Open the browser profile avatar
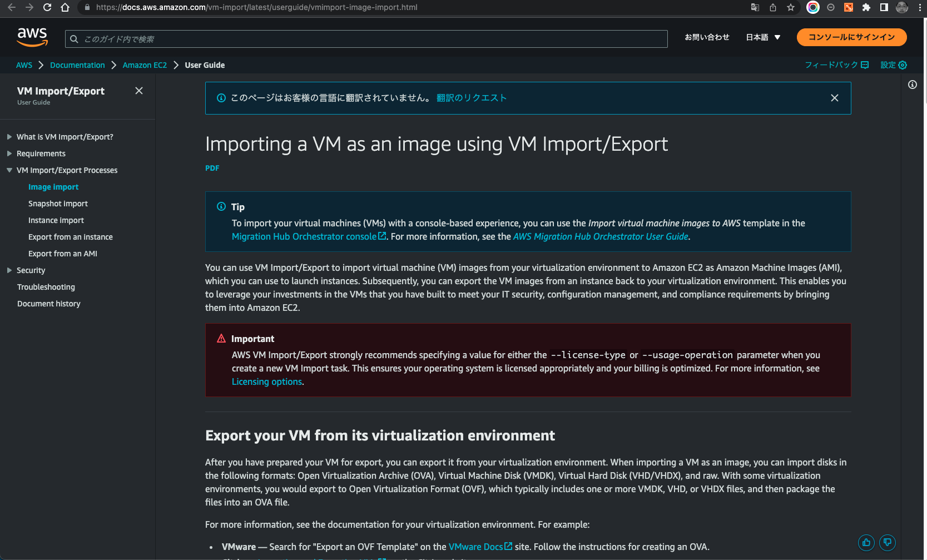 (902, 7)
